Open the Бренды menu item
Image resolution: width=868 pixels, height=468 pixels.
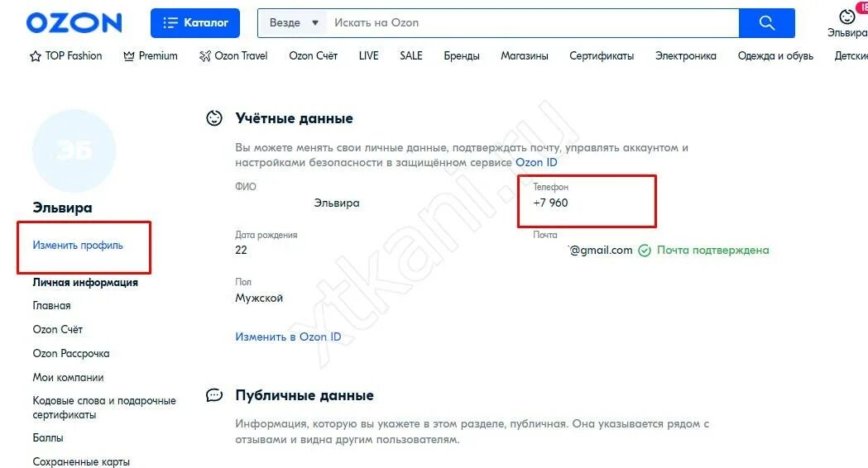tap(462, 56)
